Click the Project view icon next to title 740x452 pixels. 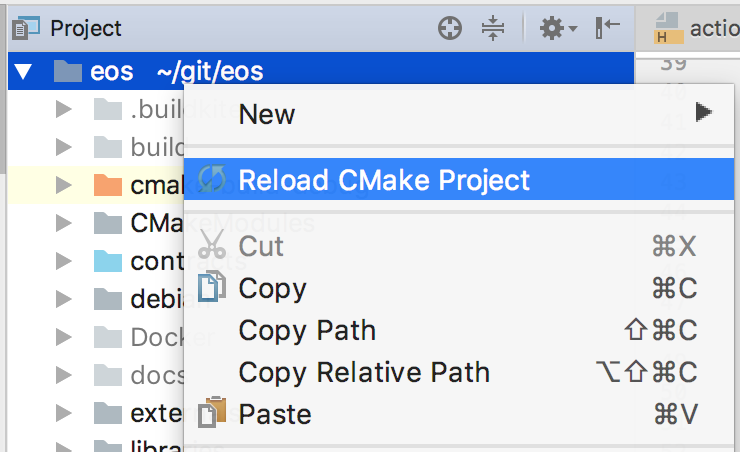(25, 28)
